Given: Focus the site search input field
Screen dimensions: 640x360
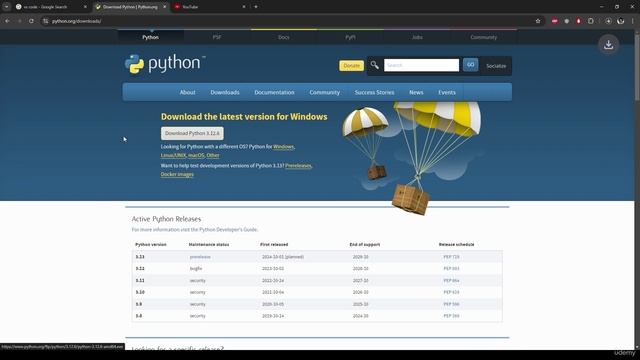Looking at the screenshot, I should pyautogui.click(x=421, y=65).
